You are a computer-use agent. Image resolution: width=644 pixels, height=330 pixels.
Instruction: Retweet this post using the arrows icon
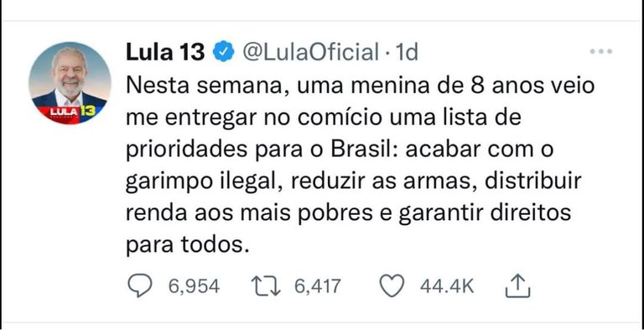click(266, 286)
